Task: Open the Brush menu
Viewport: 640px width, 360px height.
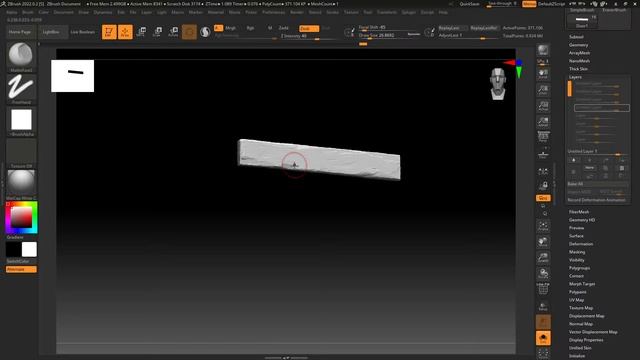Action: (28, 12)
